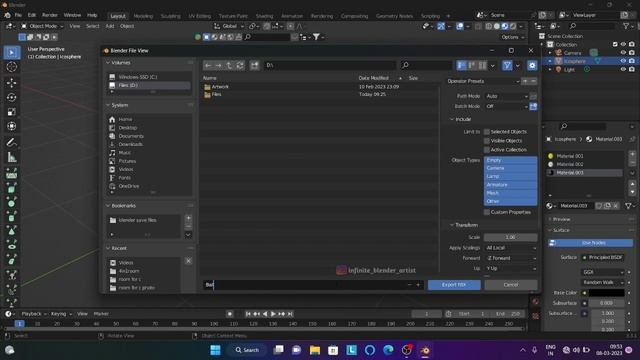Select the Cursor tool in left toolbar

pyautogui.click(x=11, y=67)
